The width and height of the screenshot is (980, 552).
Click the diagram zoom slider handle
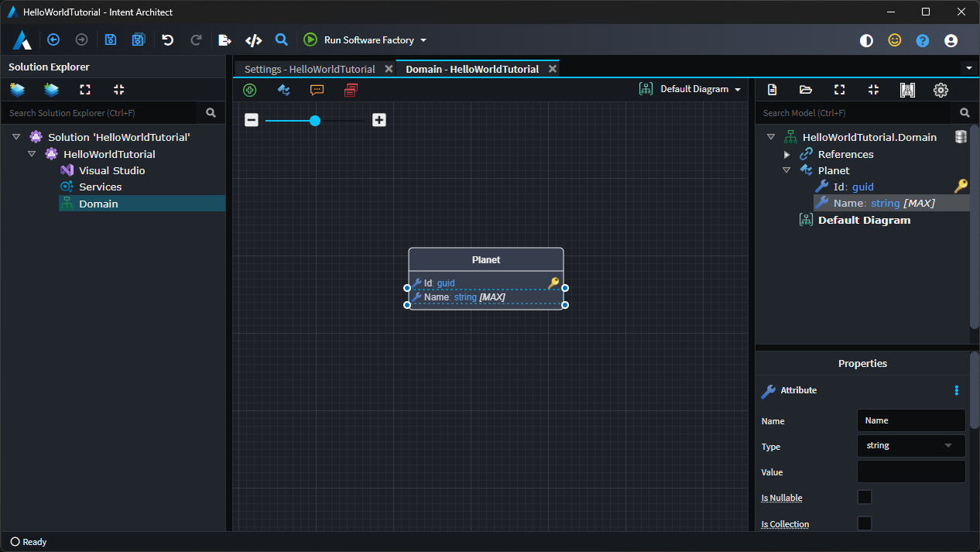click(315, 121)
